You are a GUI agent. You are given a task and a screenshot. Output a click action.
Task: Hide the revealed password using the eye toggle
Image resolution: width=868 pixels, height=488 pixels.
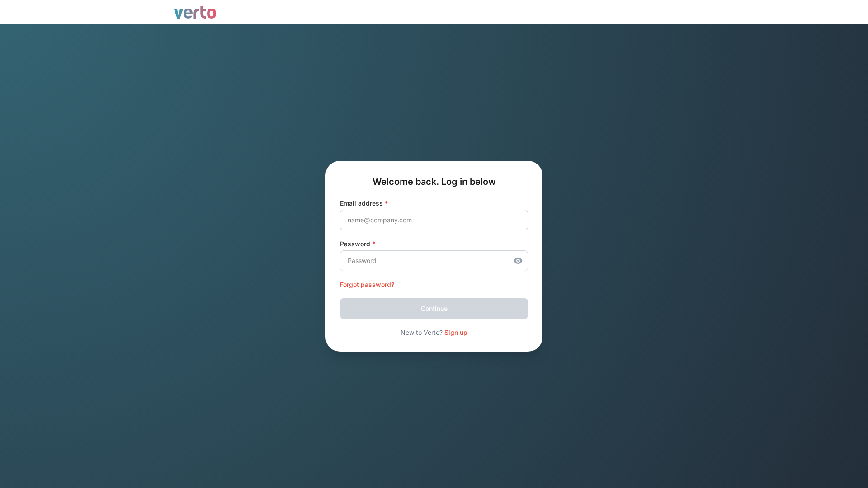tap(518, 261)
